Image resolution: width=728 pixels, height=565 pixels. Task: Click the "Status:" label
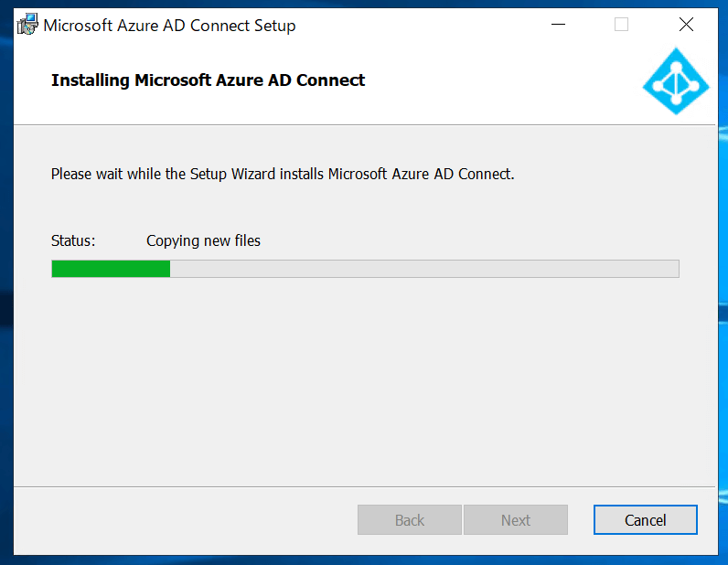[x=73, y=241]
